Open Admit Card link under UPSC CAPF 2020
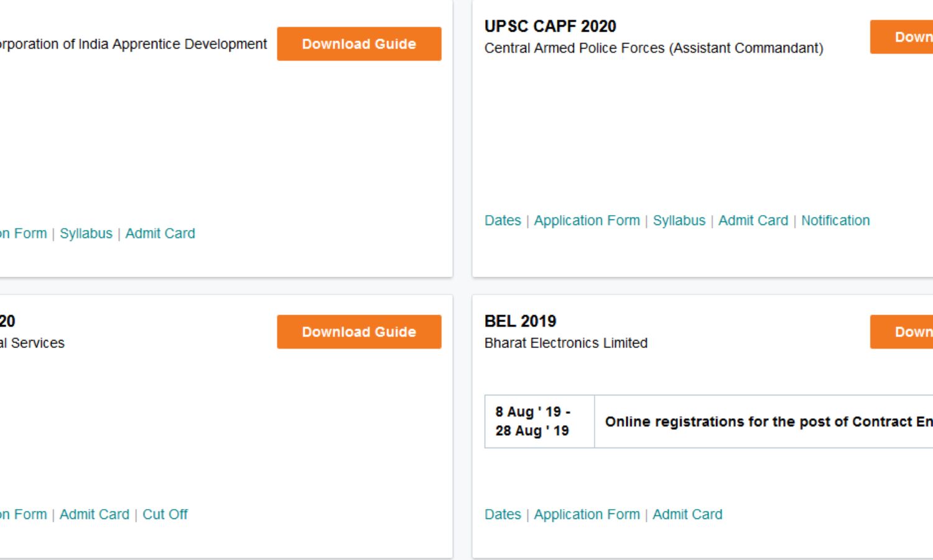933x560 pixels. pyautogui.click(x=753, y=221)
